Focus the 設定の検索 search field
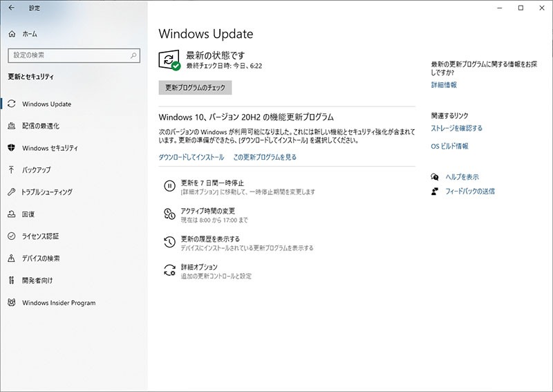The width and height of the screenshot is (553, 392). (x=74, y=55)
